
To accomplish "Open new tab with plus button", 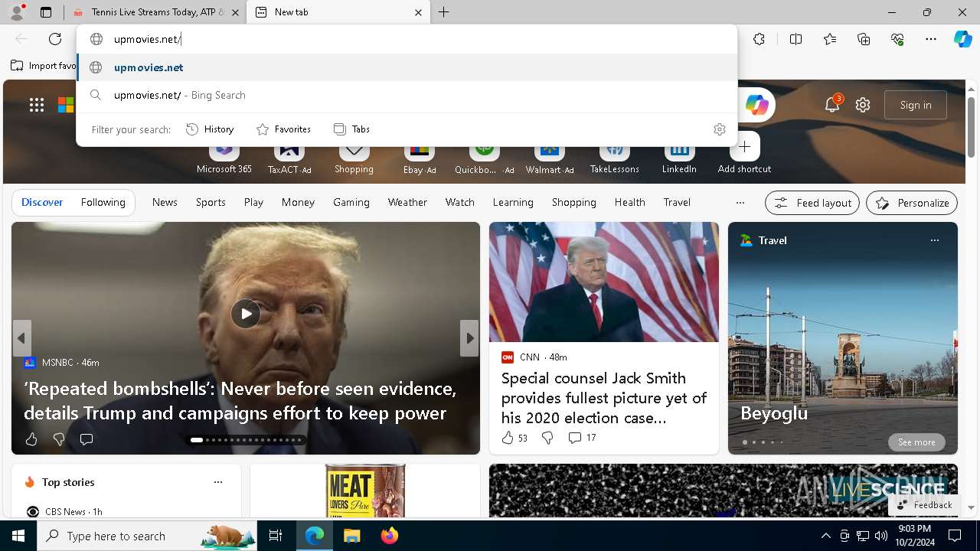I will [444, 12].
